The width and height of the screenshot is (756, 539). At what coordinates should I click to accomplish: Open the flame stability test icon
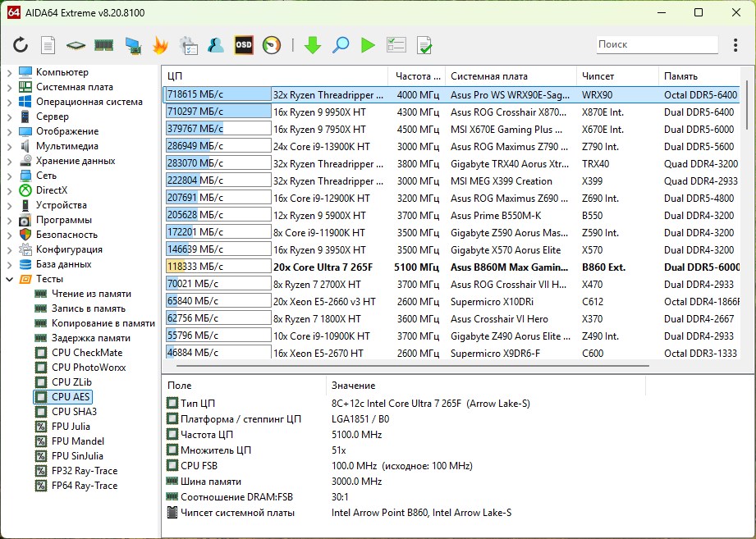click(x=160, y=45)
